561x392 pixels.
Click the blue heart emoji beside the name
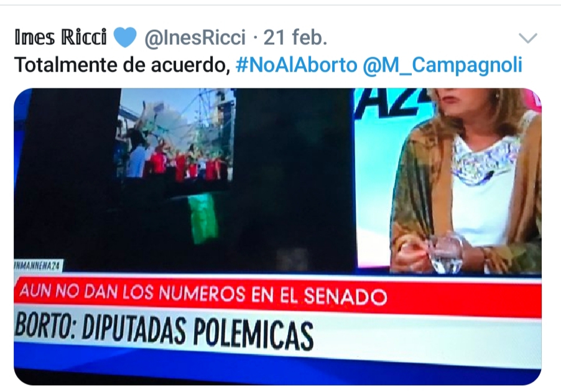point(125,37)
